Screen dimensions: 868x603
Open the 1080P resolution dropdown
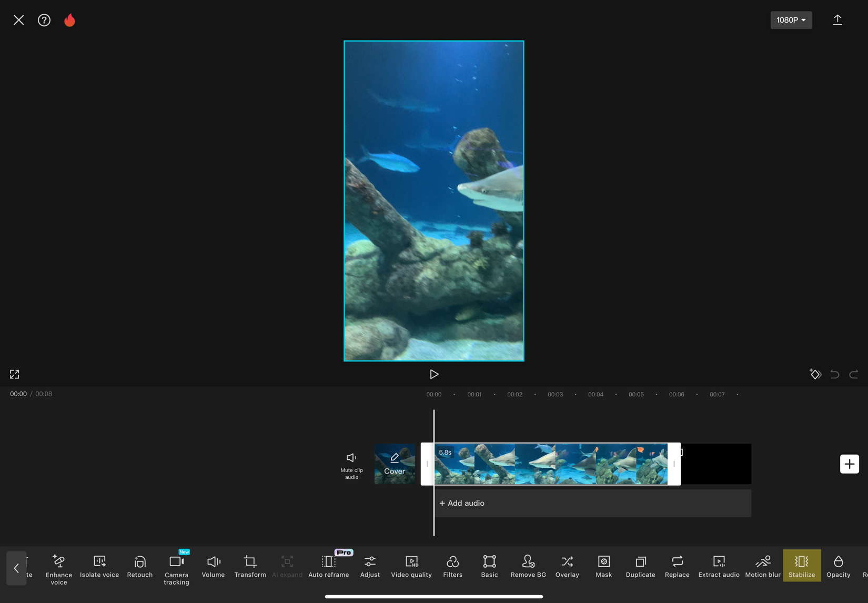[x=791, y=20]
